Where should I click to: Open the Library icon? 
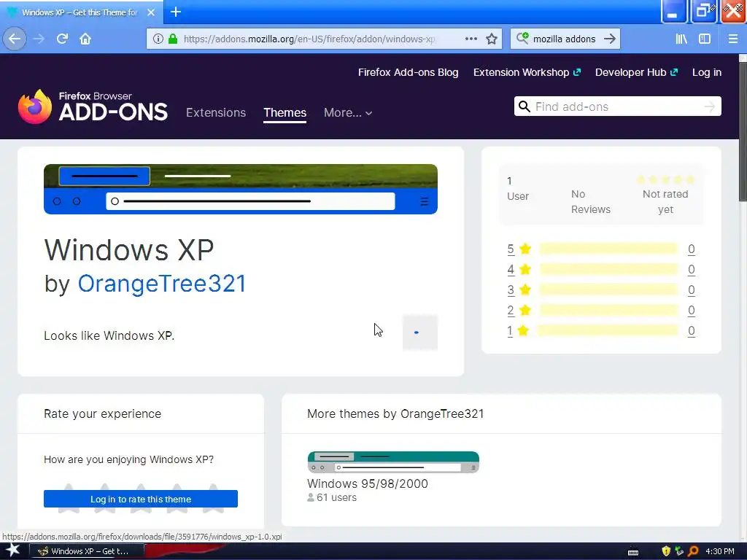click(x=681, y=39)
